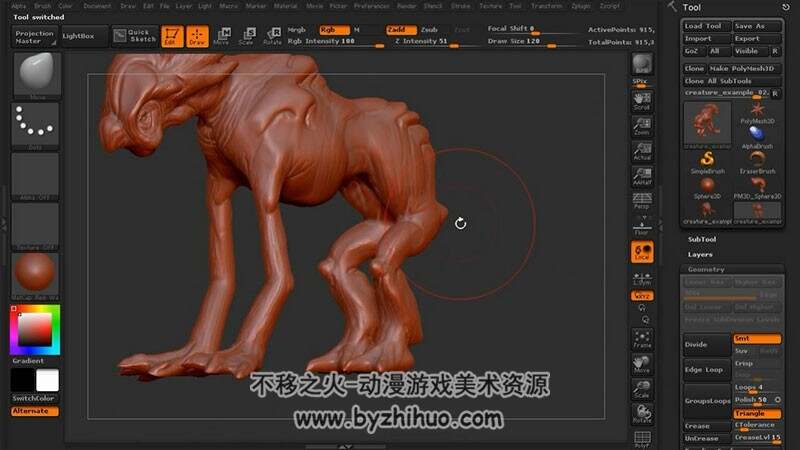The image size is (800, 450).
Task: Click Make PolyMesh3D button
Action: [x=745, y=68]
